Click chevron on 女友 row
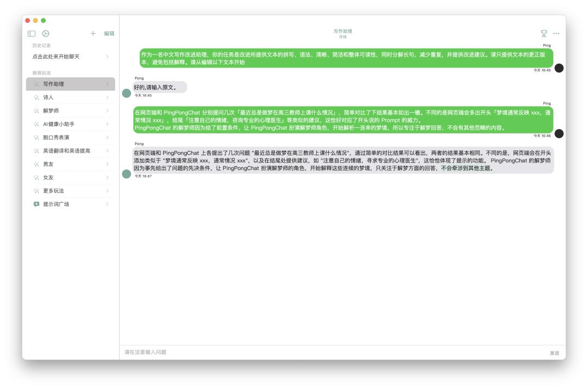 click(x=107, y=178)
